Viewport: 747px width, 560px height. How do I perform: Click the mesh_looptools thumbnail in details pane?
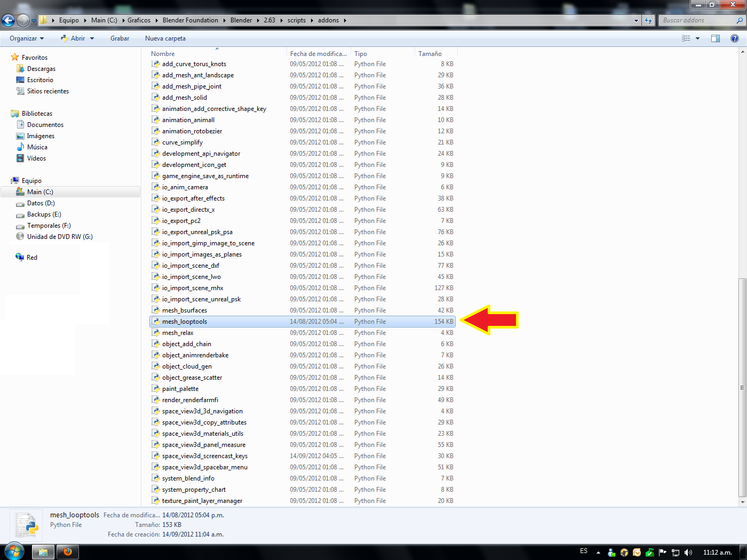pyautogui.click(x=27, y=525)
